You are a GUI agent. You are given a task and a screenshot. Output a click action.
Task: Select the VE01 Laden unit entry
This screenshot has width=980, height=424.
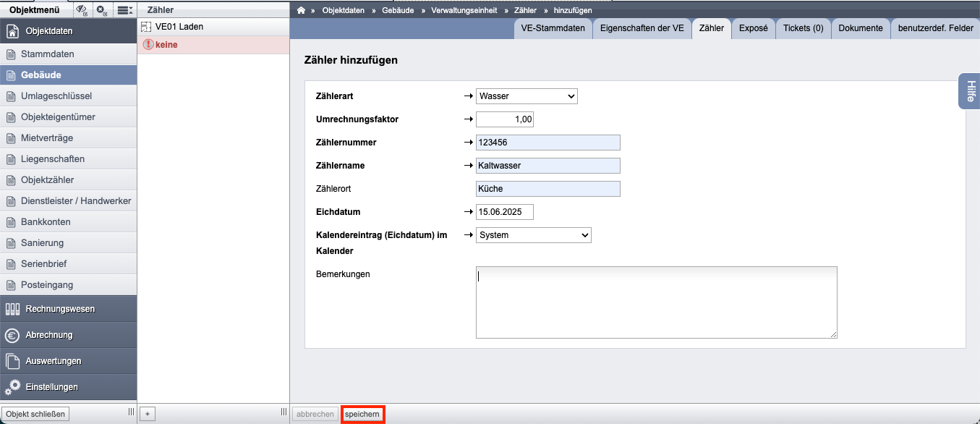213,27
